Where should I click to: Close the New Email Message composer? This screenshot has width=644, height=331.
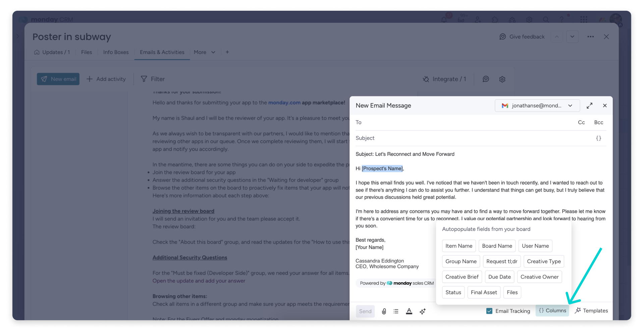(x=605, y=105)
